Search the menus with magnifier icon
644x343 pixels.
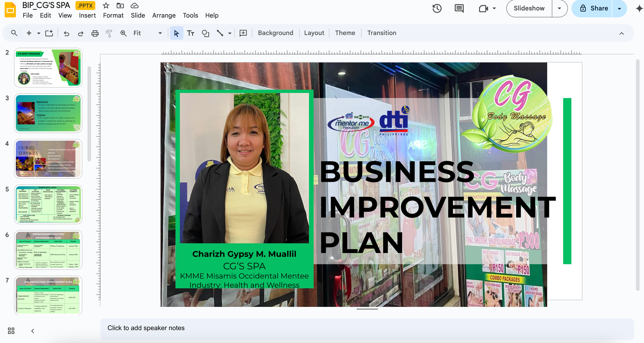tap(14, 33)
